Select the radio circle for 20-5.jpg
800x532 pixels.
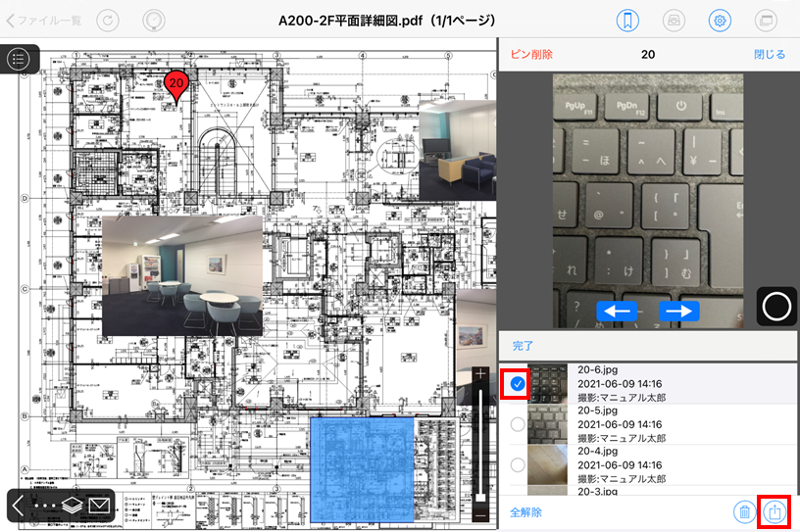tap(518, 424)
